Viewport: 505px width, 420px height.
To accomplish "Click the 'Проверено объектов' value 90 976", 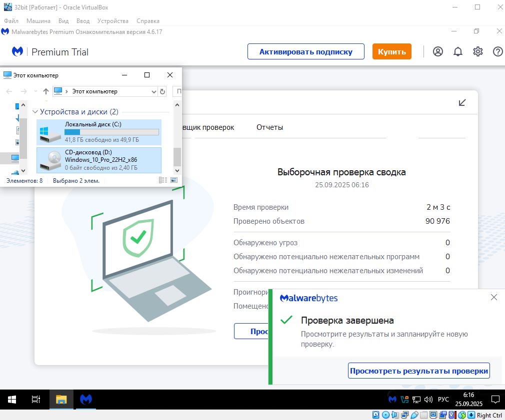I will pos(437,221).
